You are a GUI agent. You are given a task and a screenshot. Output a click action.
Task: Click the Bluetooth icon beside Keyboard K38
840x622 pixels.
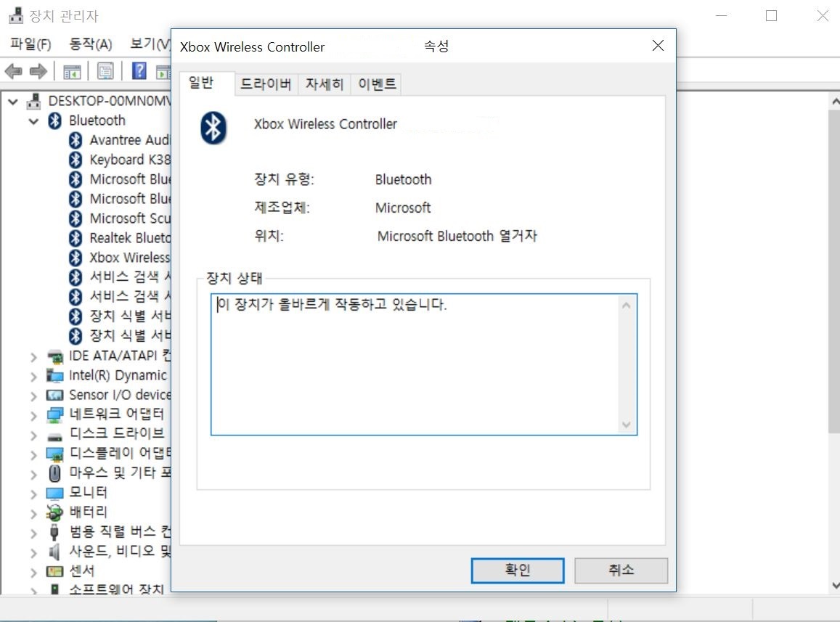pyautogui.click(x=76, y=160)
